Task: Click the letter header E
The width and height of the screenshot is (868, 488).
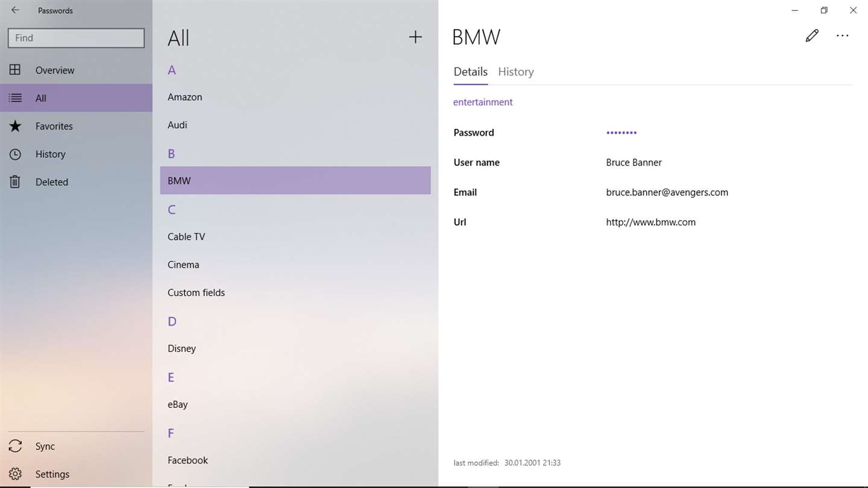Action: (171, 377)
